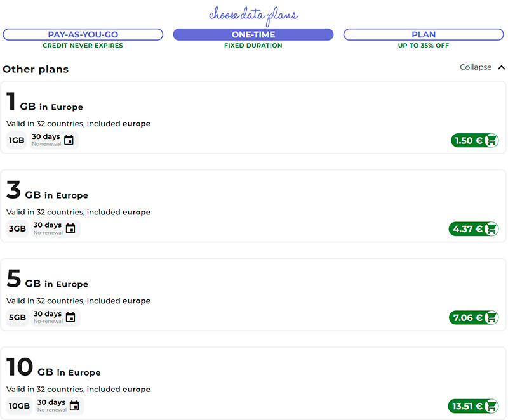
Task: Click the calendar icon on 3 GB plan
Action: pyautogui.click(x=70, y=228)
